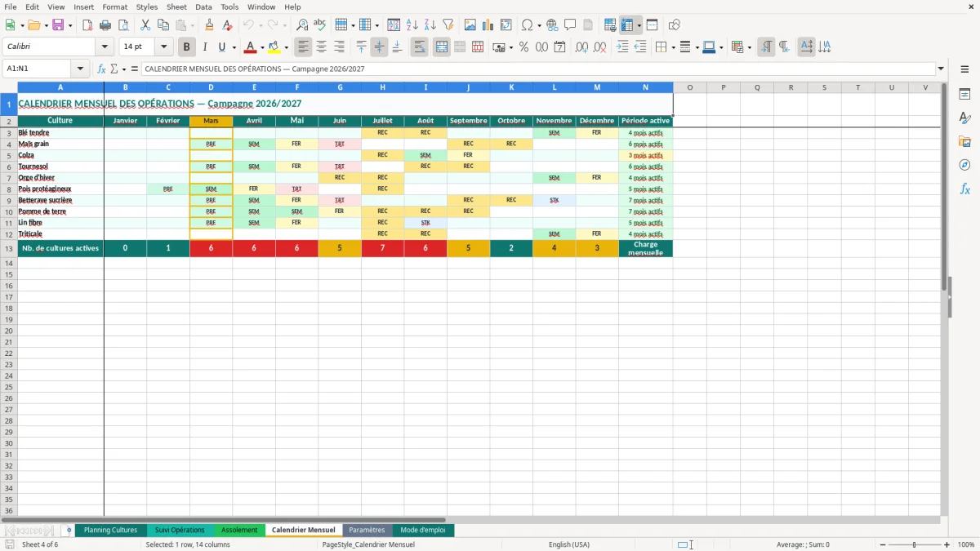Insert a hyperlink (globe chain icon)
Screen dimensions: 980x551
pyautogui.click(x=553, y=25)
